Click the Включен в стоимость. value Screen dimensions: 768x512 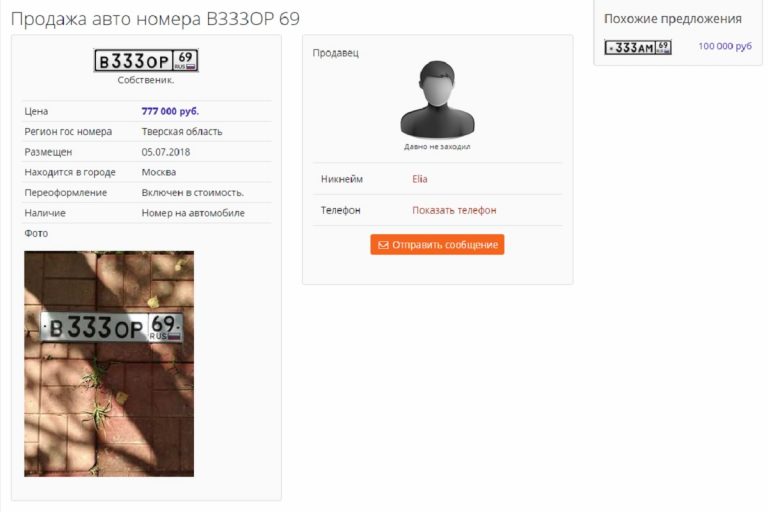(192, 193)
